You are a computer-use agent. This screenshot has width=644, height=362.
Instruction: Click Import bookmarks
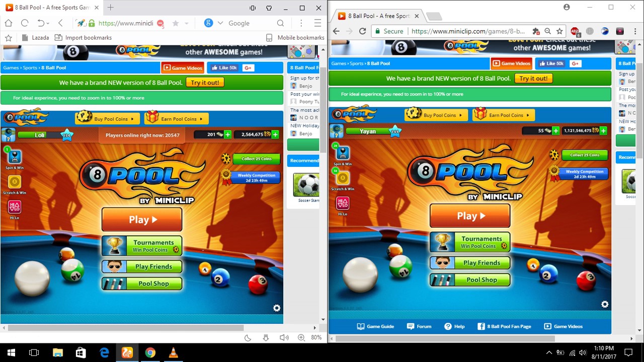83,38
